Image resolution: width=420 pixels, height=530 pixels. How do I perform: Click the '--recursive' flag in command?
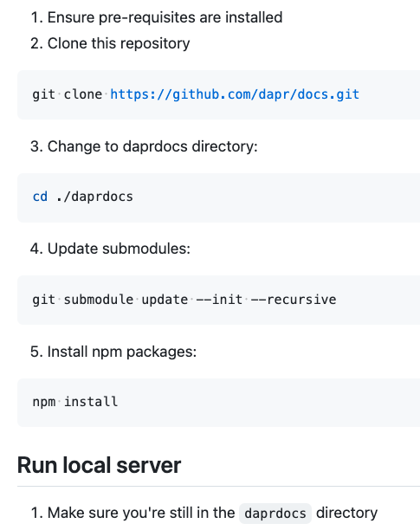(294, 300)
